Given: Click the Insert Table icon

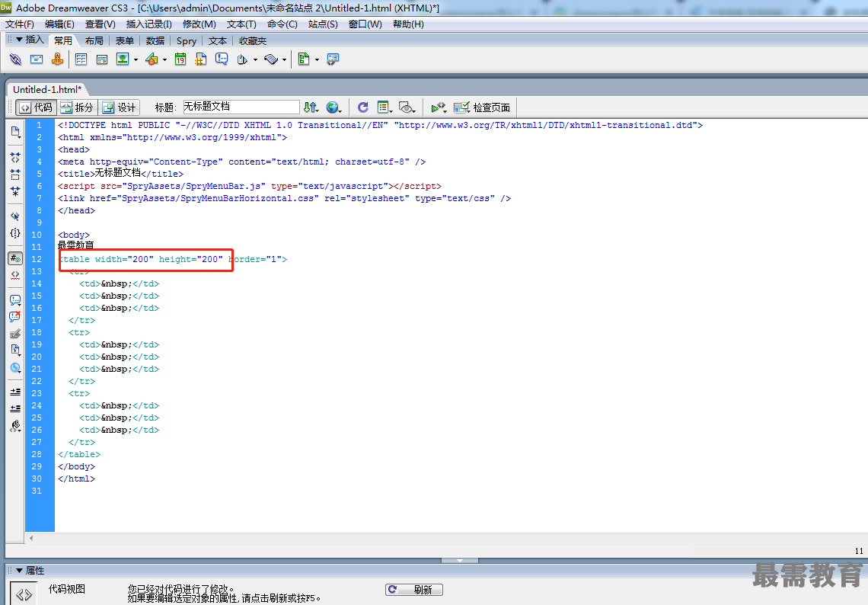Looking at the screenshot, I should pos(81,59).
